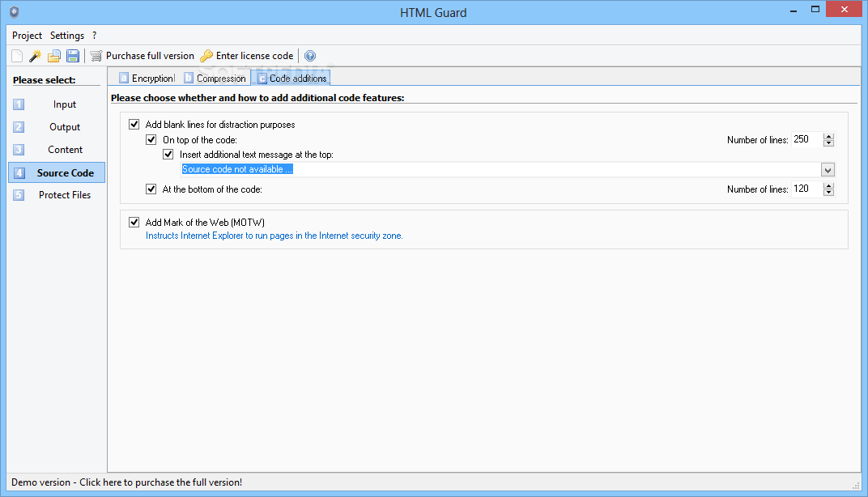Click 'Please choose whether and how' heading
Screen dimensions: 868x497
pos(257,98)
